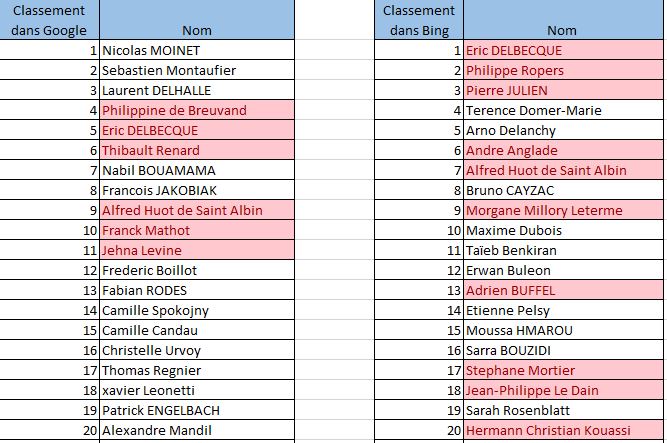667x443 pixels.
Task: Click the Jehna Levine cell
Action: click(197, 250)
